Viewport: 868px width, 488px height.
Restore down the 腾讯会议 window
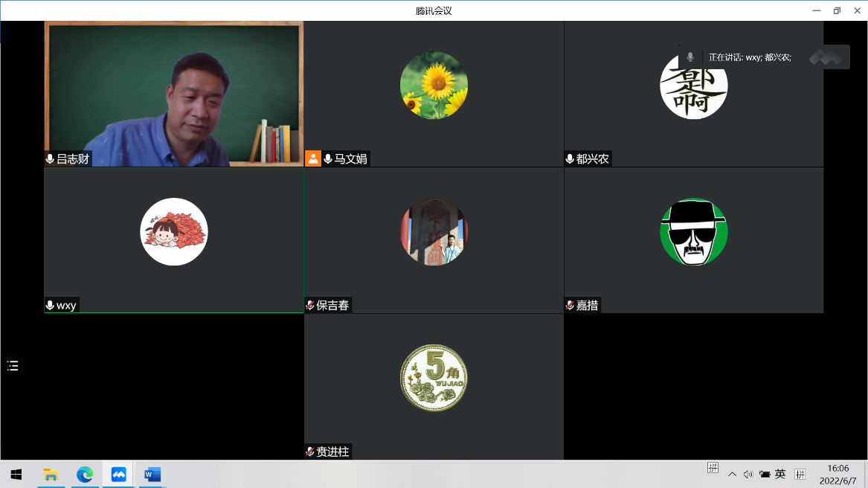pyautogui.click(x=837, y=10)
